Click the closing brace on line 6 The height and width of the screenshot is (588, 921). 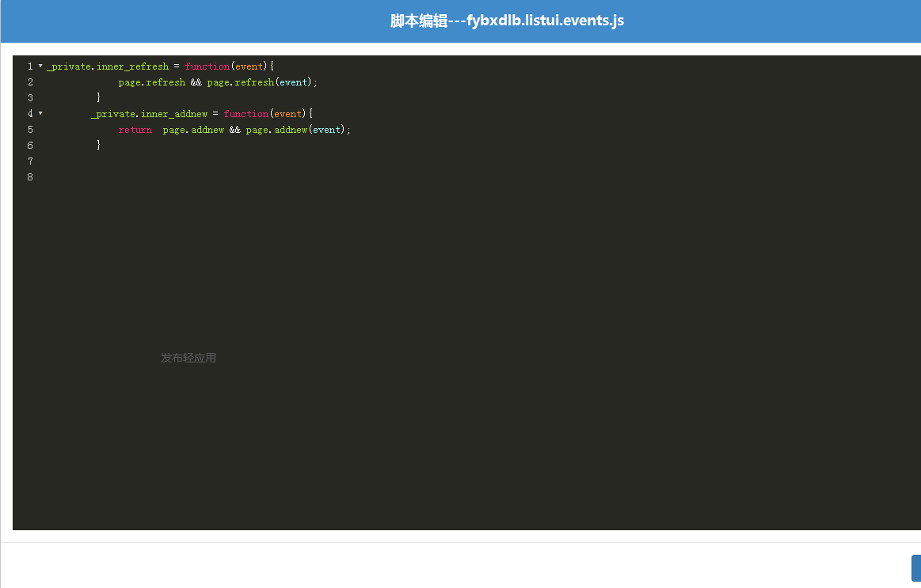coord(99,146)
